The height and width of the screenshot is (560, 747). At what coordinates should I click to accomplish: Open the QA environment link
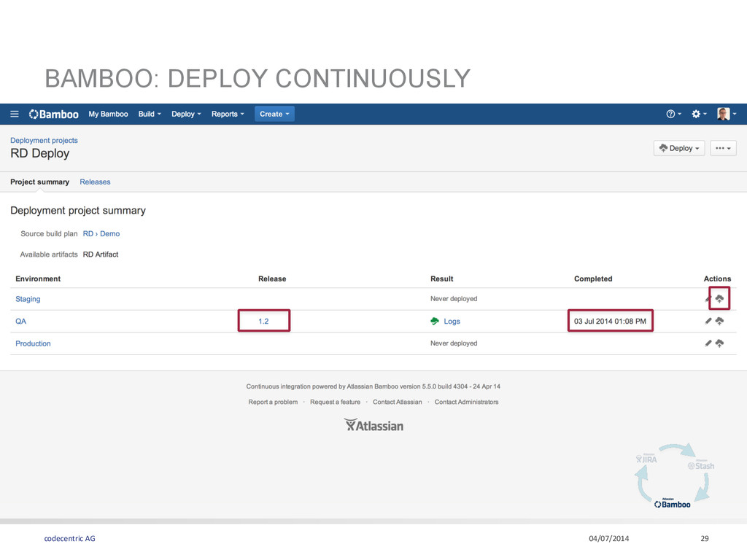[x=20, y=322]
